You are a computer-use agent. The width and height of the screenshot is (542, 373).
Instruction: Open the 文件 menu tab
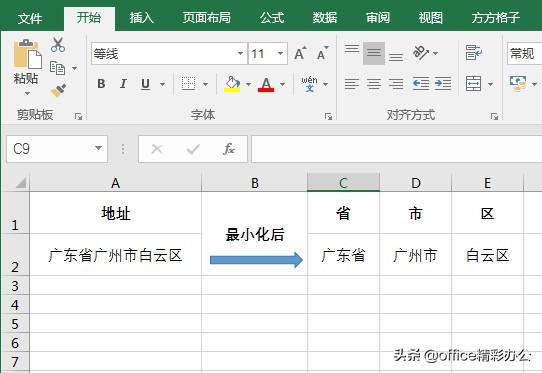point(30,18)
